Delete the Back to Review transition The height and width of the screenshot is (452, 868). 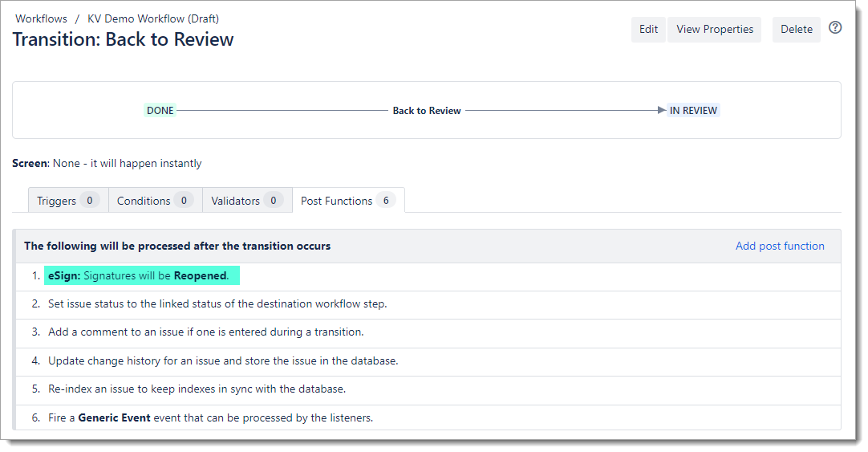[x=796, y=30]
